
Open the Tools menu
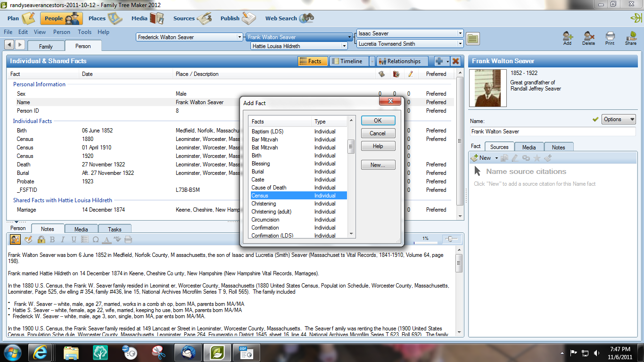coord(84,32)
